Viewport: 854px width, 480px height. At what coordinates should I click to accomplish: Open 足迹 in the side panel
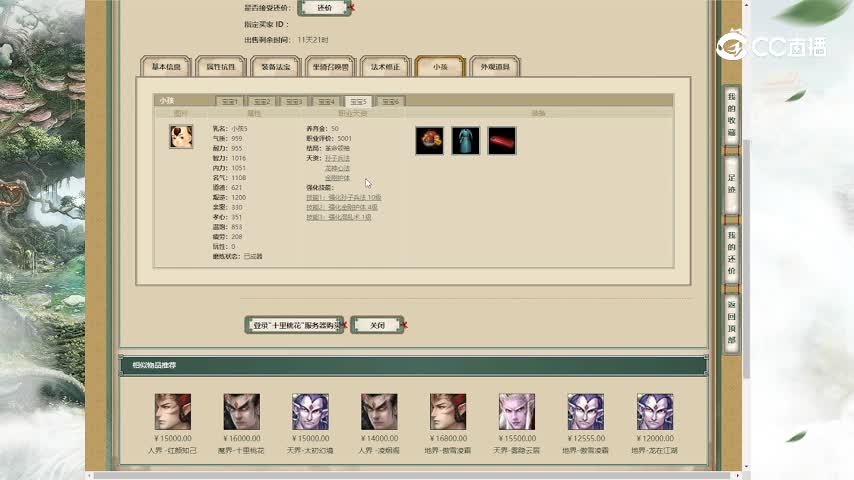731,184
